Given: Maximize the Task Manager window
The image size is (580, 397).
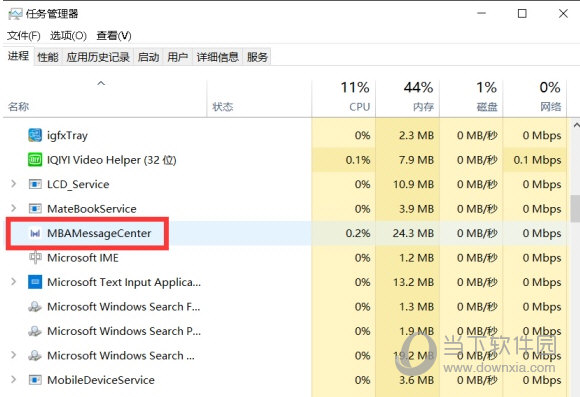Looking at the screenshot, I should (x=522, y=14).
